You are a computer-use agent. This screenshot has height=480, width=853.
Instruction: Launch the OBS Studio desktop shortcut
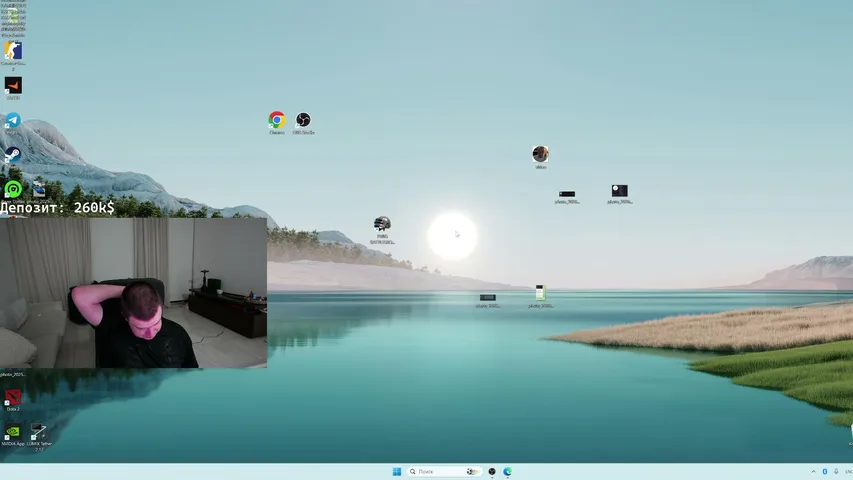pyautogui.click(x=303, y=120)
